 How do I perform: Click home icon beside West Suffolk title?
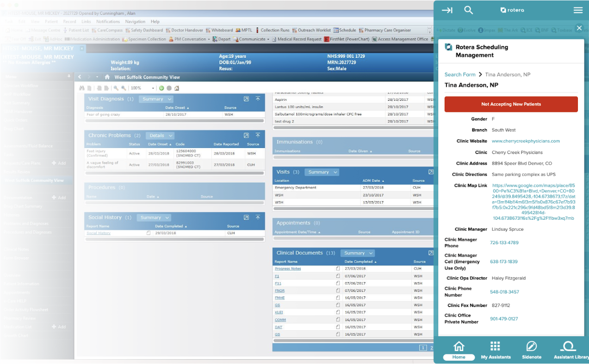click(x=107, y=77)
